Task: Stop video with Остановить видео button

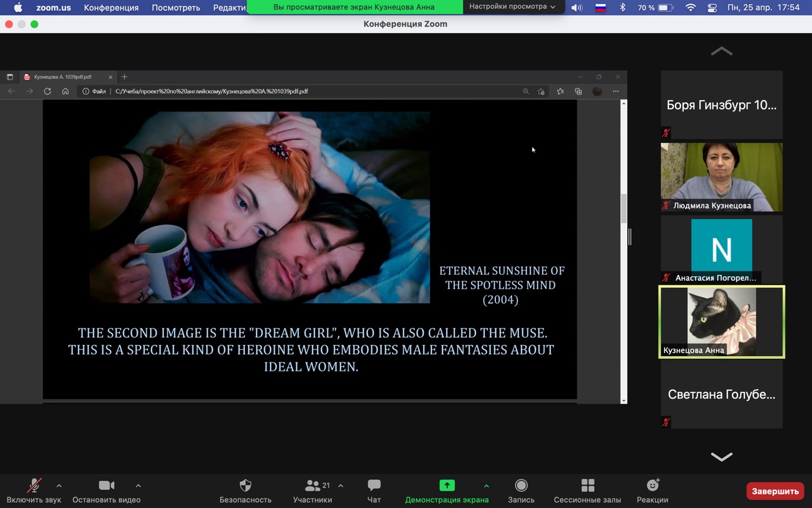Action: 107,491
